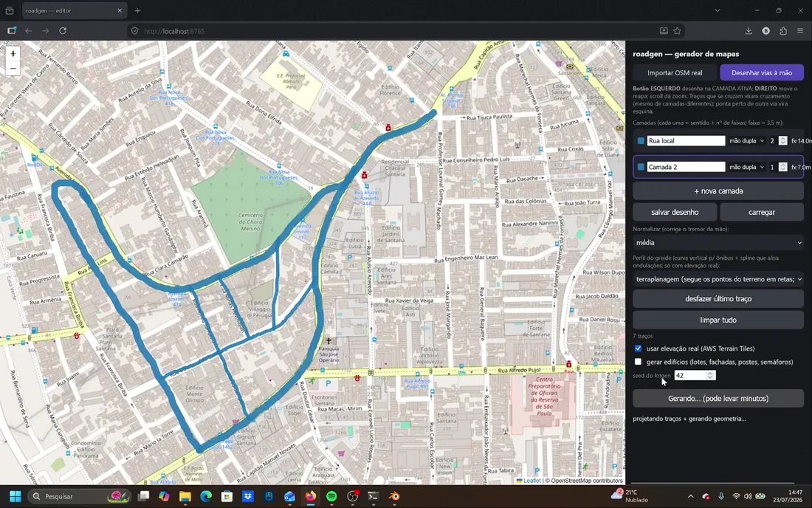Image resolution: width=812 pixels, height=508 pixels.
Task: Open File Explorer from the taskbar
Action: pos(185,496)
